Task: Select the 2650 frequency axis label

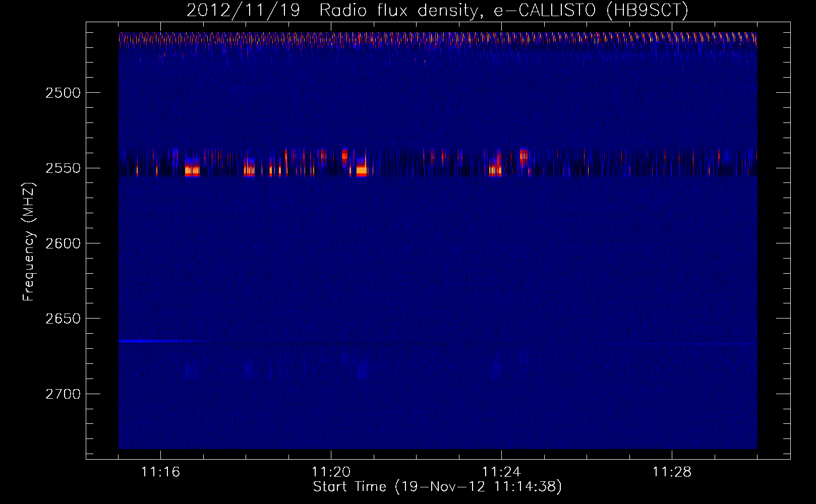Action: 63,319
